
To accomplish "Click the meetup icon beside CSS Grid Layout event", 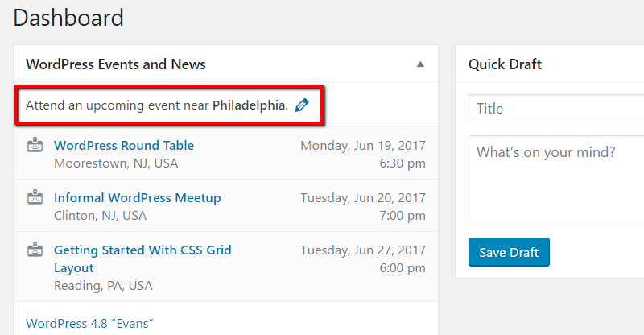I will 35,249.
